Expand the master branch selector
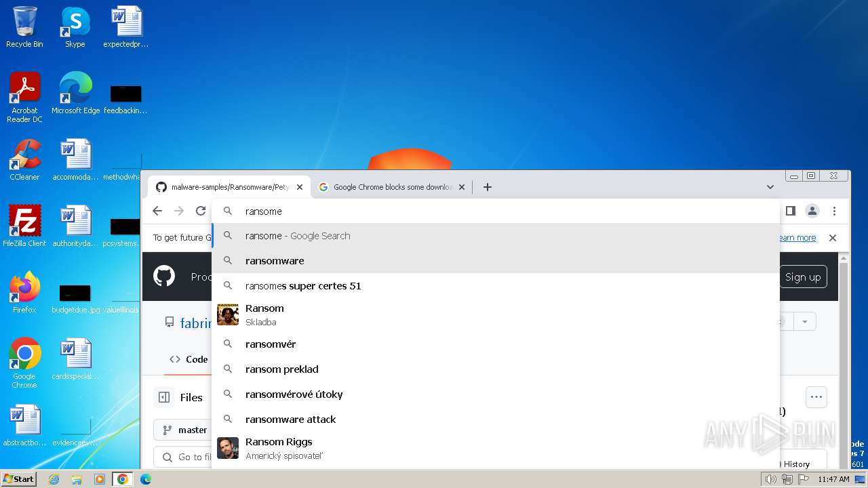The width and height of the screenshot is (868, 488). click(x=182, y=430)
